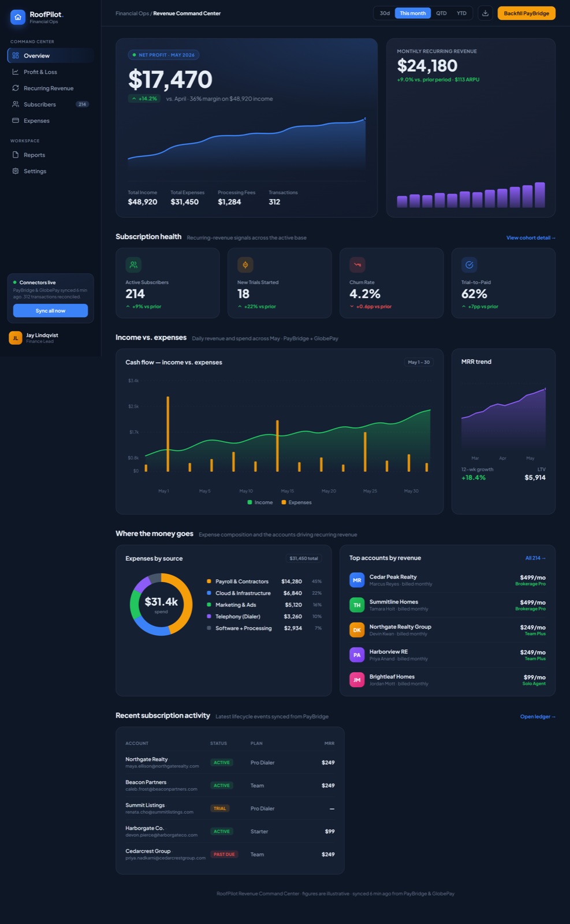Click Cloud & Infrastructure expense row

(264, 593)
